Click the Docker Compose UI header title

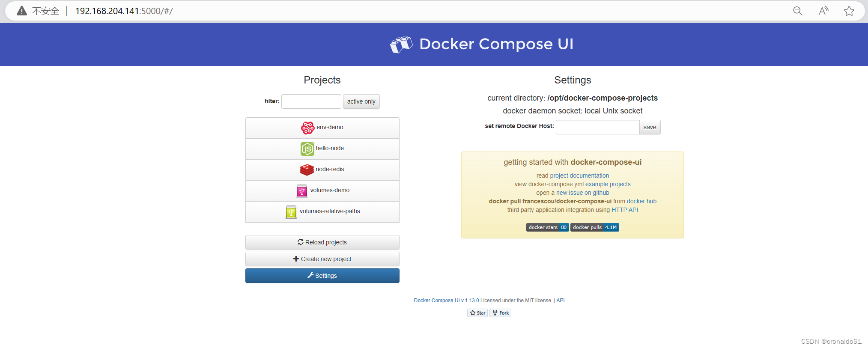(496, 44)
